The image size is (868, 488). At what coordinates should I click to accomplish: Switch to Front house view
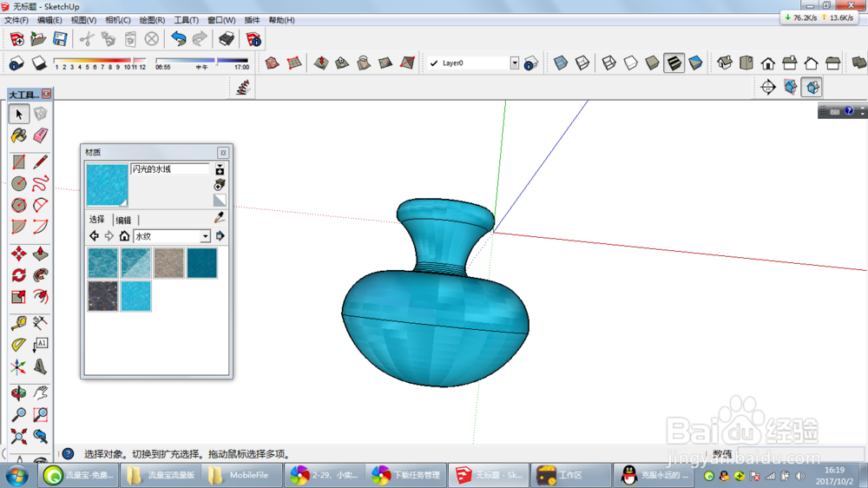768,63
